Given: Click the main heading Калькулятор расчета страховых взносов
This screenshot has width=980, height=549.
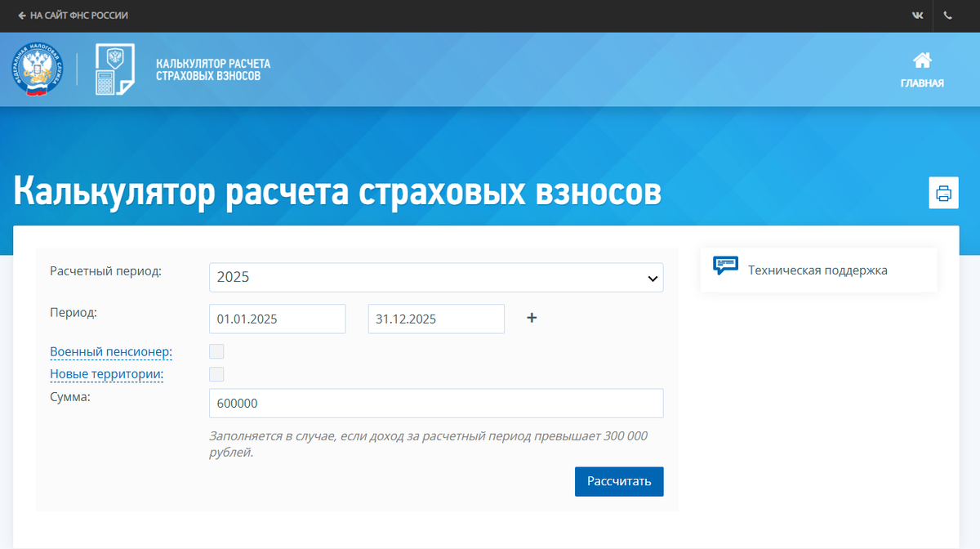Looking at the screenshot, I should 337,190.
